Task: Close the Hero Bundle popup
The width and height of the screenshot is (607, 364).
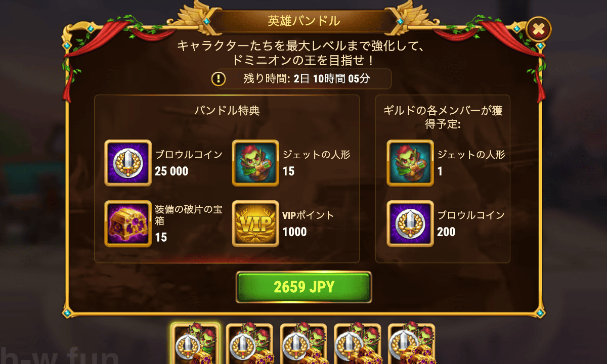Action: tap(539, 30)
